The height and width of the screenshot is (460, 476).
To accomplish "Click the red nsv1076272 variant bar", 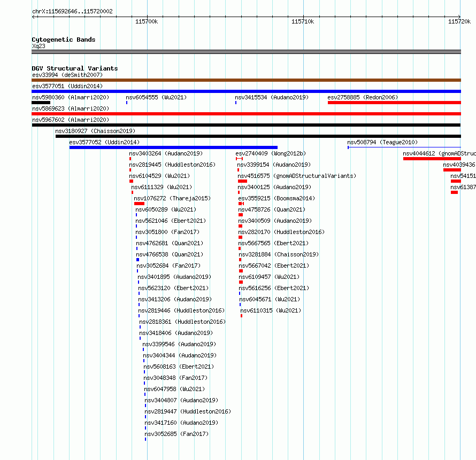I will coord(140,204).
